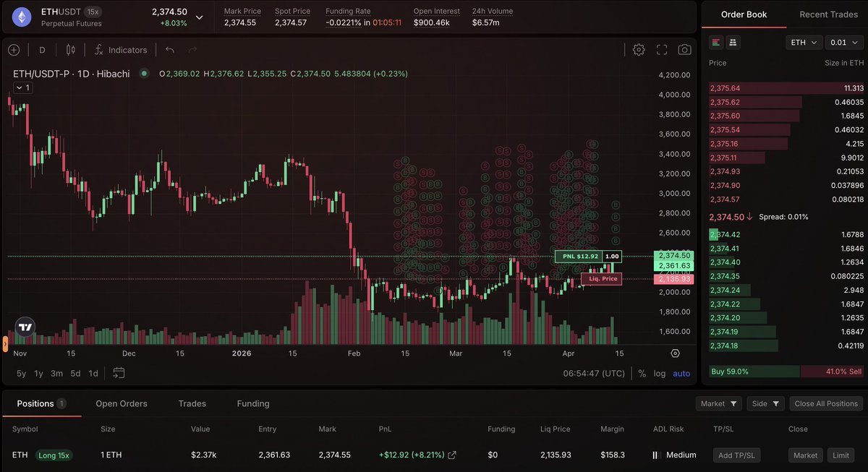This screenshot has height=472, width=868.
Task: Switch to the Order Book tab
Action: tap(744, 14)
